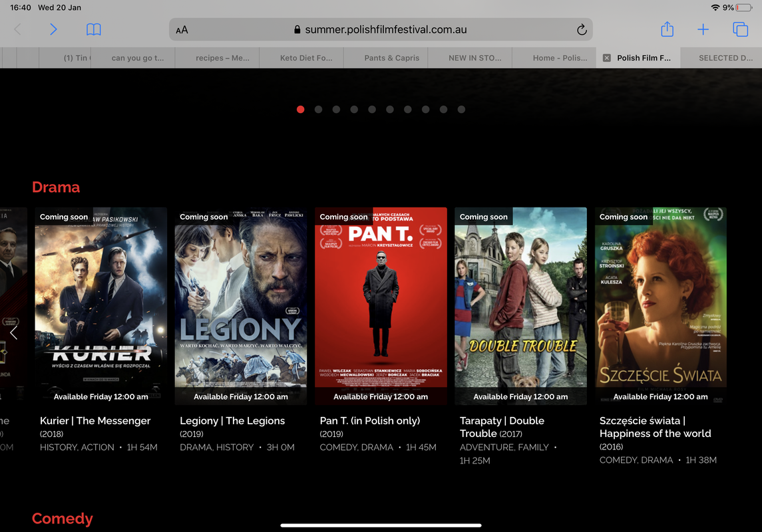
Task: Select the sixth carousel dot
Action: pyautogui.click(x=390, y=109)
